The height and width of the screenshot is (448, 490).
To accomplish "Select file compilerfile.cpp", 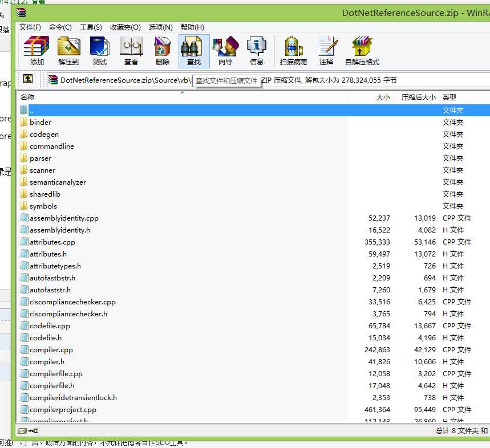I will tap(56, 374).
